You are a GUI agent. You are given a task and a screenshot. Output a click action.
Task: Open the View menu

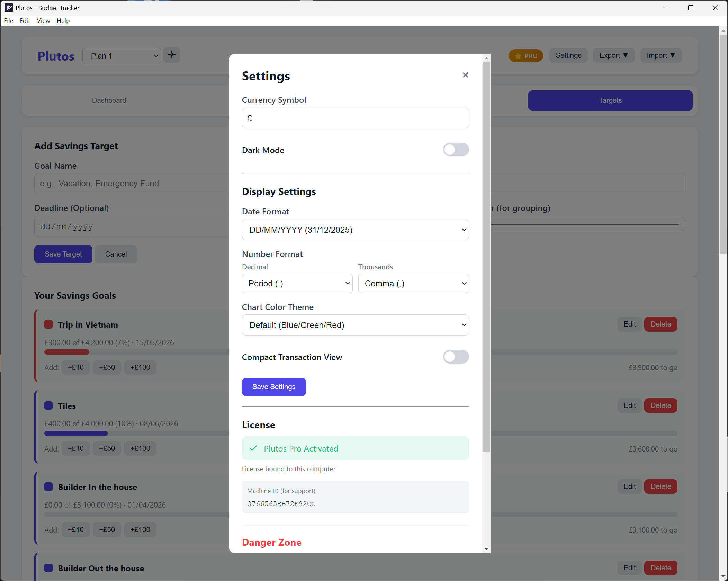pos(43,20)
